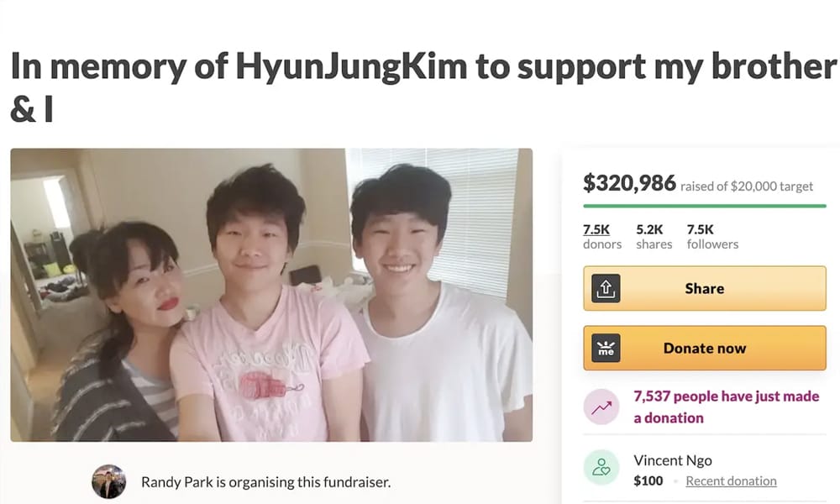Viewport: 840px width, 504px height.
Task: Click the Donate now button
Action: (705, 348)
